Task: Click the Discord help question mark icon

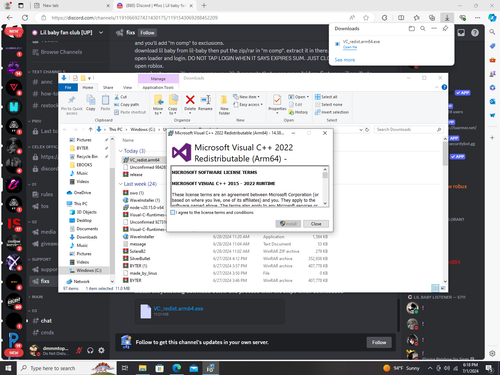Action: click(475, 33)
